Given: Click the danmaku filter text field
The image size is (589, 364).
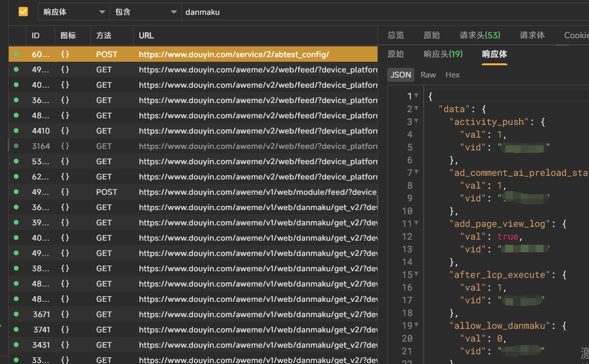Looking at the screenshot, I should pyautogui.click(x=385, y=12).
